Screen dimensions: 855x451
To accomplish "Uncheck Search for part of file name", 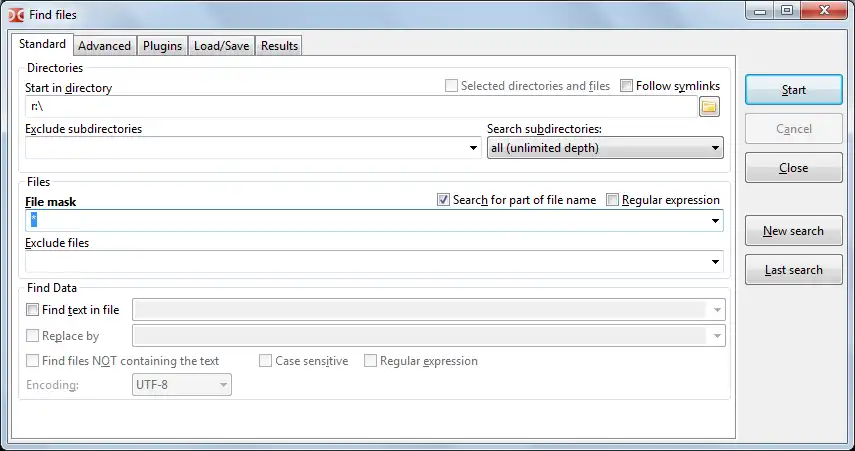I will point(444,200).
